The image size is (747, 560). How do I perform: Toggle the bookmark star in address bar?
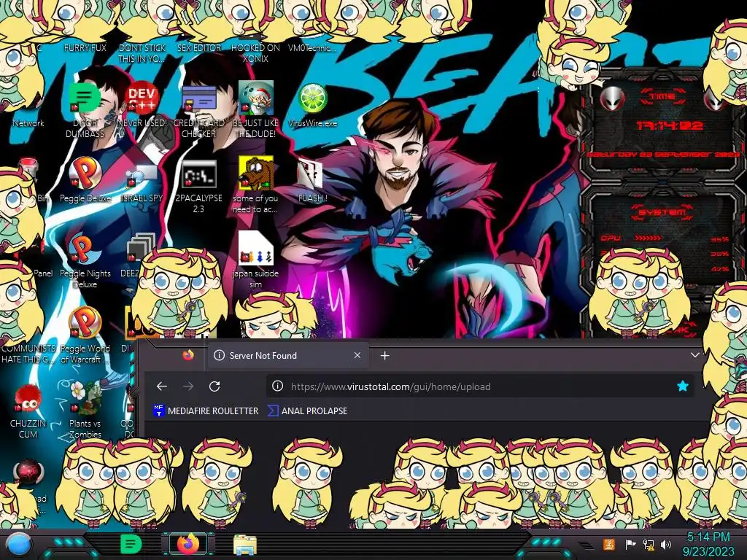(682, 386)
